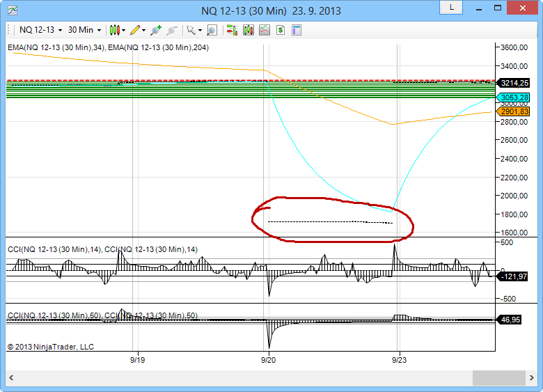Click the rightmost window-layout toolbar icon
This screenshot has height=392, width=543.
(x=297, y=30)
